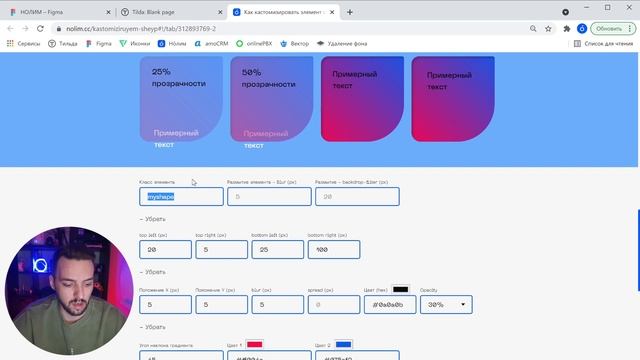Open the Figma bookmark
The image size is (640, 360).
point(99,43)
